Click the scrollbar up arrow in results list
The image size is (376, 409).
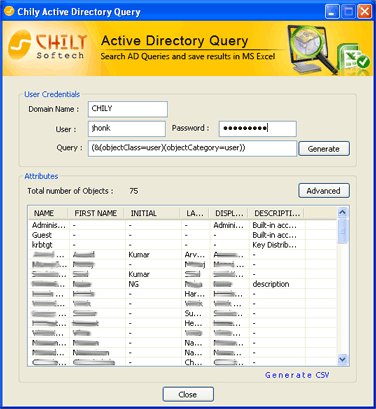coord(342,212)
